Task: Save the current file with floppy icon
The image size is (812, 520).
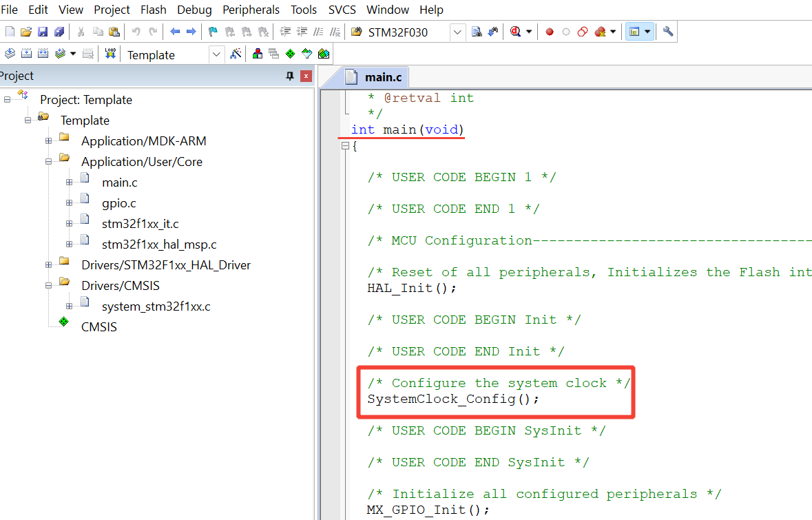Action: [x=43, y=32]
